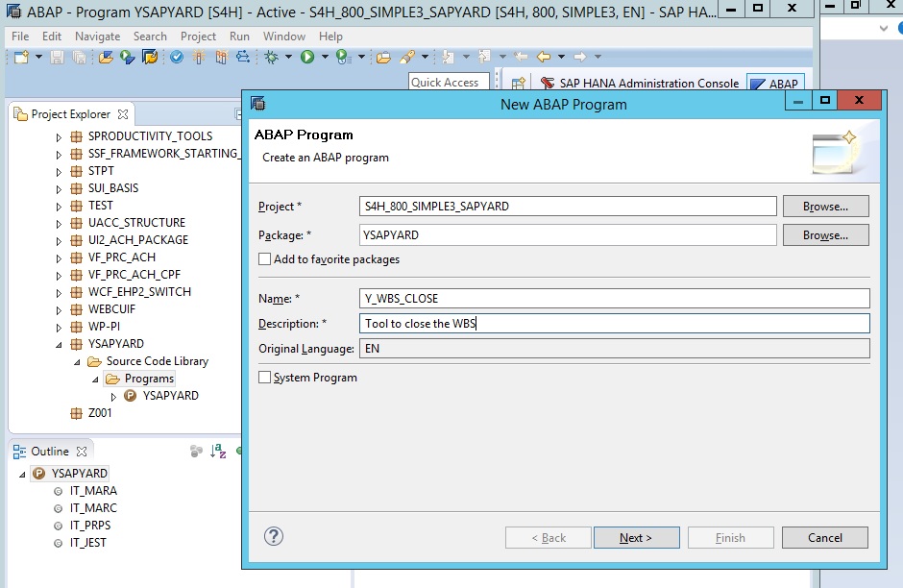Click into the Package input field
Screen dimensions: 903x588
[568, 235]
